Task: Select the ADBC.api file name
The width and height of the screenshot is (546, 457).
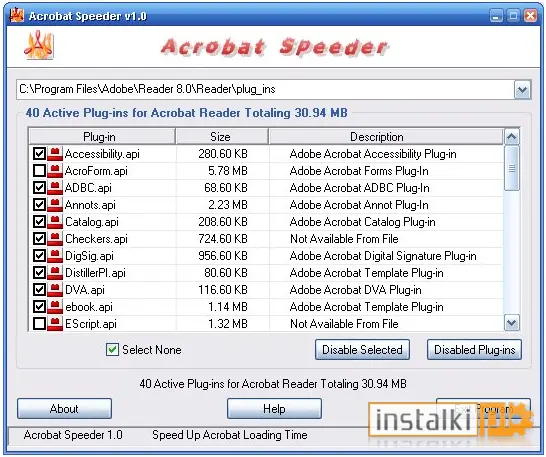Action: tap(88, 188)
